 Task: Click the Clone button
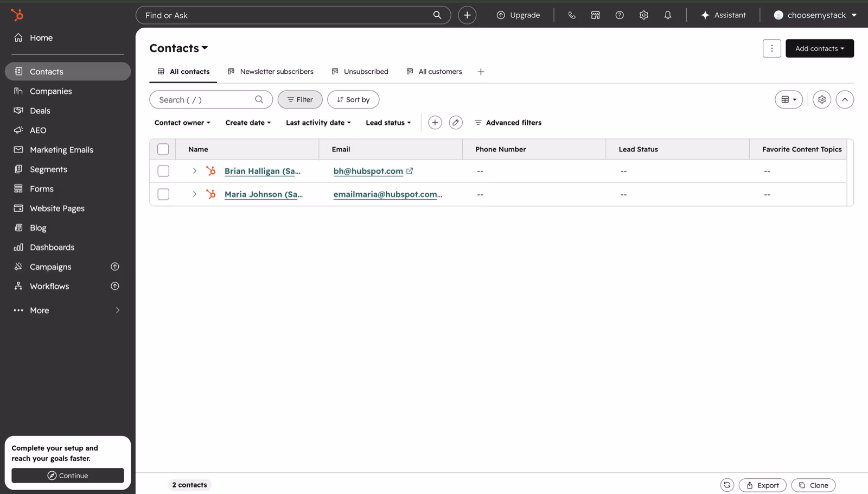coord(813,485)
